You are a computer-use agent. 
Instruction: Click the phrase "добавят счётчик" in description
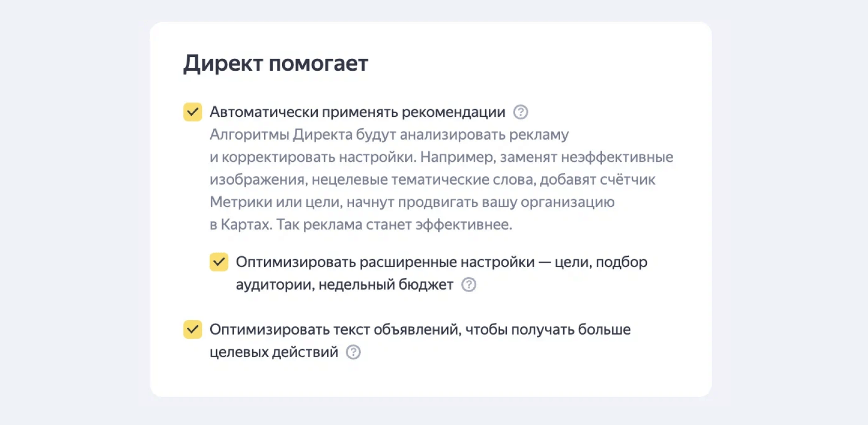click(598, 180)
